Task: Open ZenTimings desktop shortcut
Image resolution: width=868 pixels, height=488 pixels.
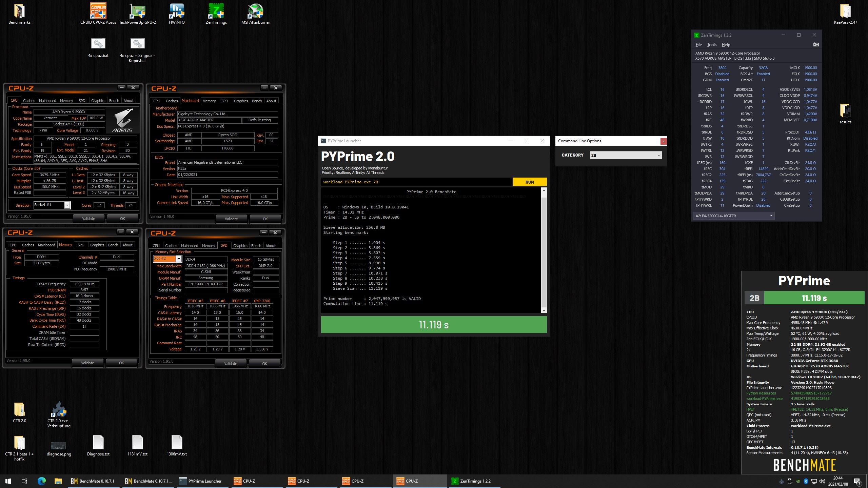Action: [x=216, y=14]
